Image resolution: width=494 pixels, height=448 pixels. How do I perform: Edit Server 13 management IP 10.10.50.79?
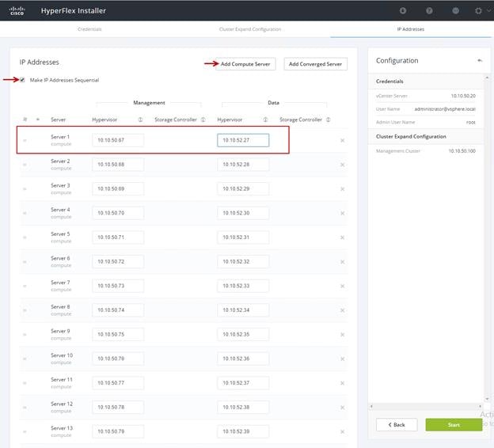[x=118, y=431]
